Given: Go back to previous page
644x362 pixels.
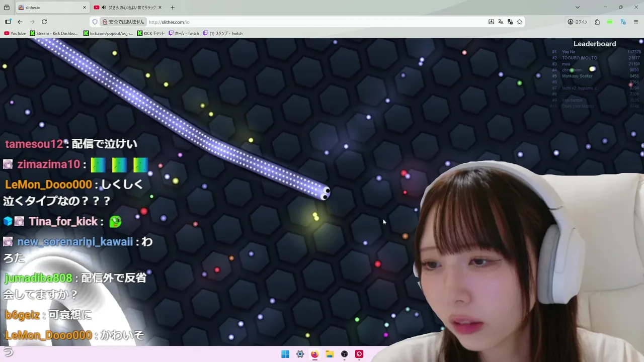Looking at the screenshot, I should [20, 22].
